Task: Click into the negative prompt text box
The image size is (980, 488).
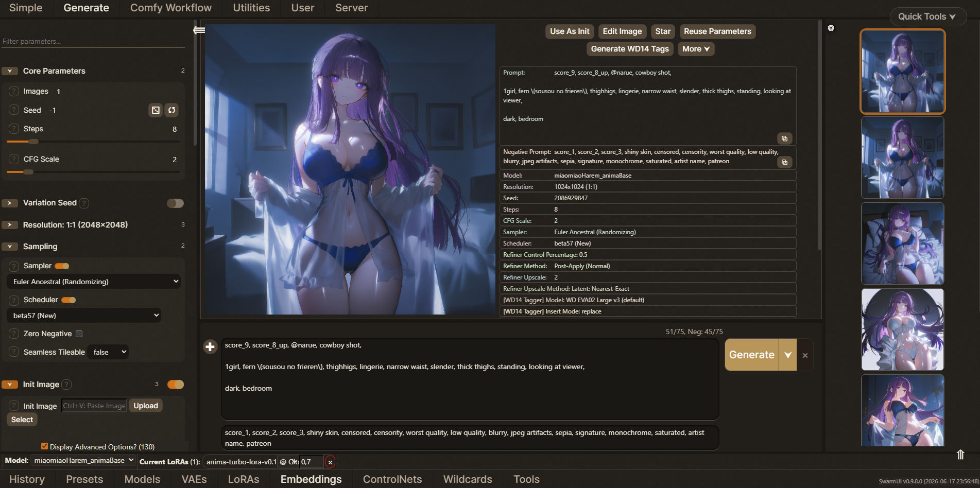Action: 470,438
